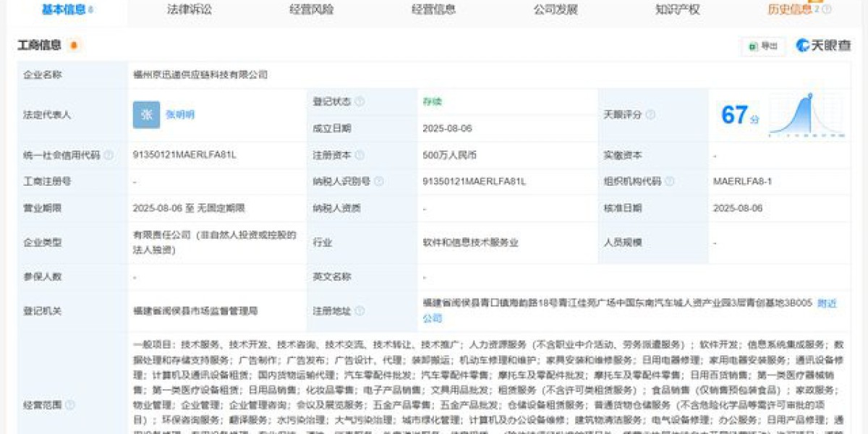Click the 张 avatar of the legal representative

tap(145, 114)
